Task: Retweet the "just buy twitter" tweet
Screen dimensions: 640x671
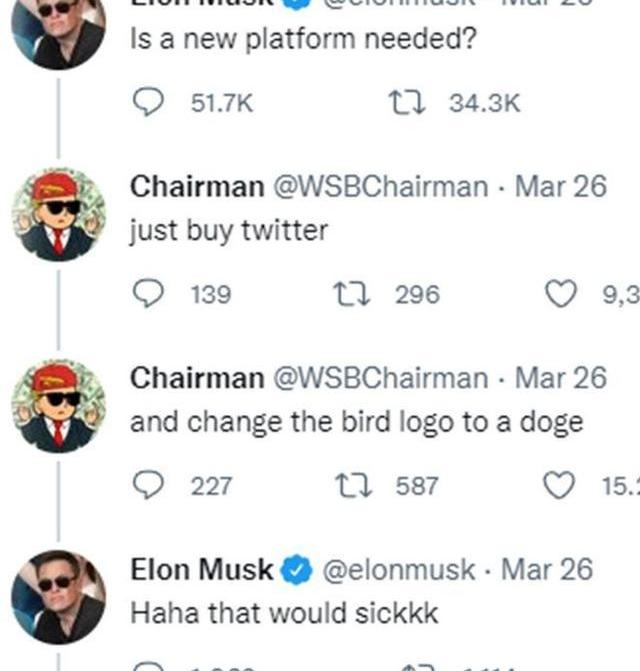Action: pos(357,294)
